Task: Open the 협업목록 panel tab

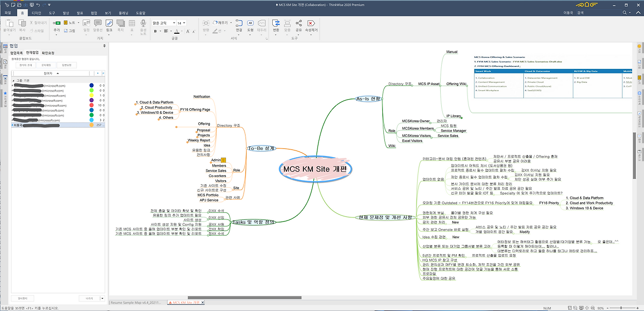Action: tap(17, 53)
